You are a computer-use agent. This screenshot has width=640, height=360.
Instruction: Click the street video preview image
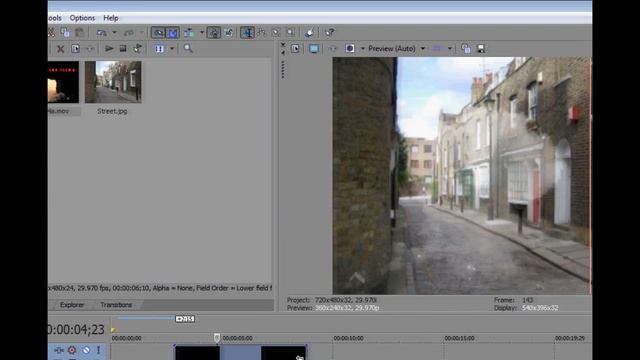coord(462,176)
